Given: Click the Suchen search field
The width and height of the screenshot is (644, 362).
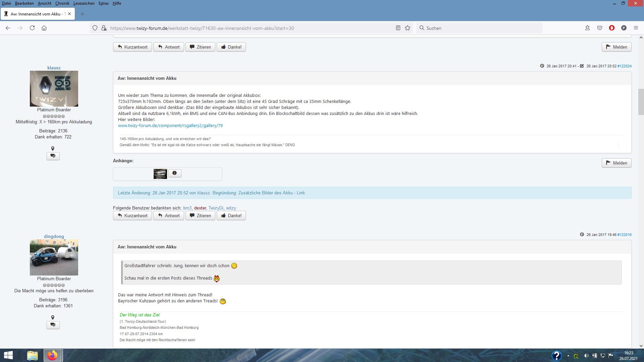Looking at the screenshot, I should (x=480, y=28).
